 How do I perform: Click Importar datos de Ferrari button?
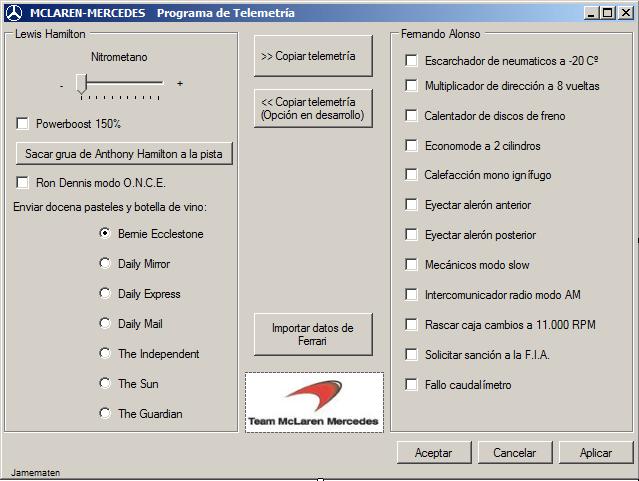coord(313,334)
